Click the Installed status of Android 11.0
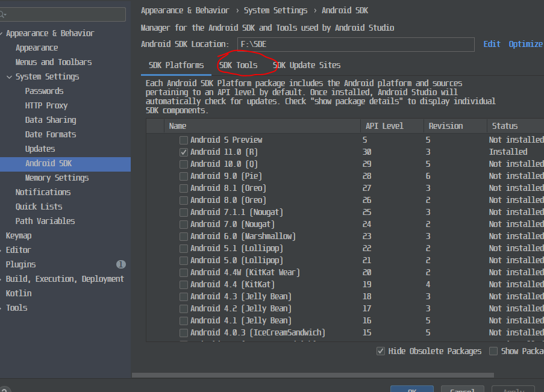 pyautogui.click(x=508, y=152)
